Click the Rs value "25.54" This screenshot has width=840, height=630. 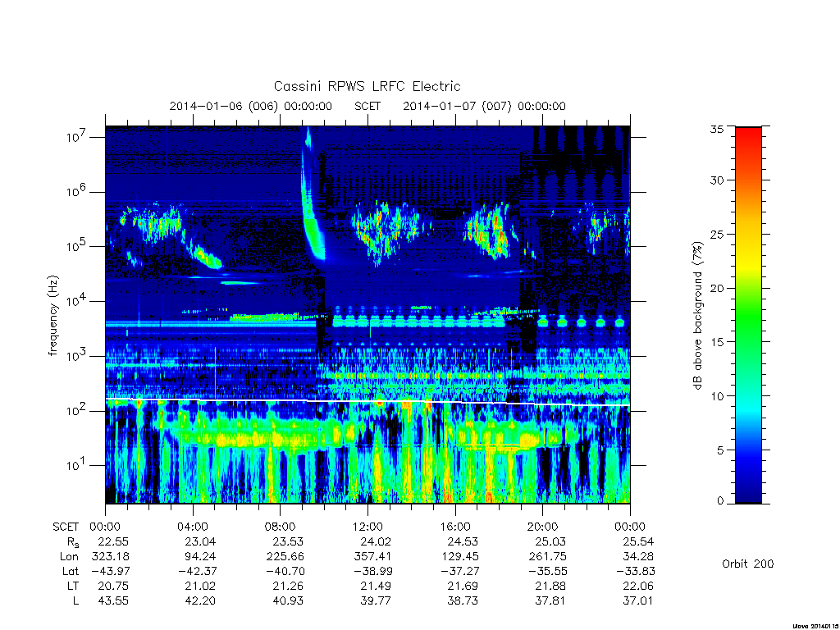[638, 541]
